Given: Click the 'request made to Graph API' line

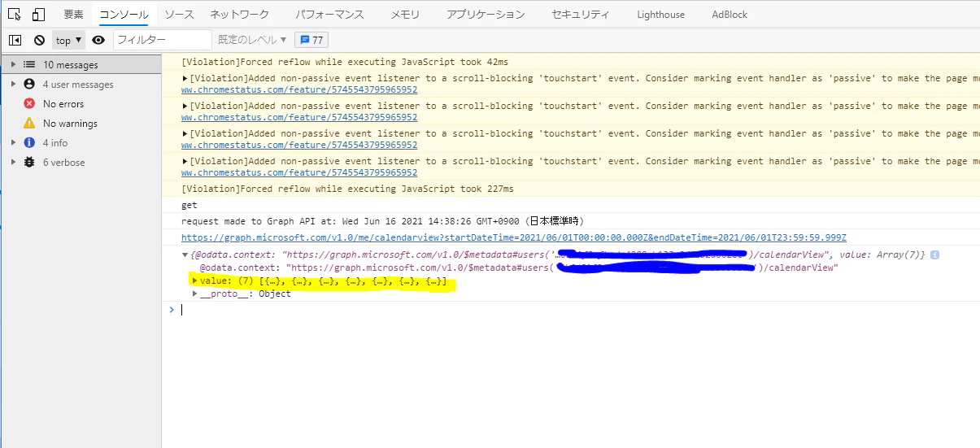Looking at the screenshot, I should coord(382,221).
